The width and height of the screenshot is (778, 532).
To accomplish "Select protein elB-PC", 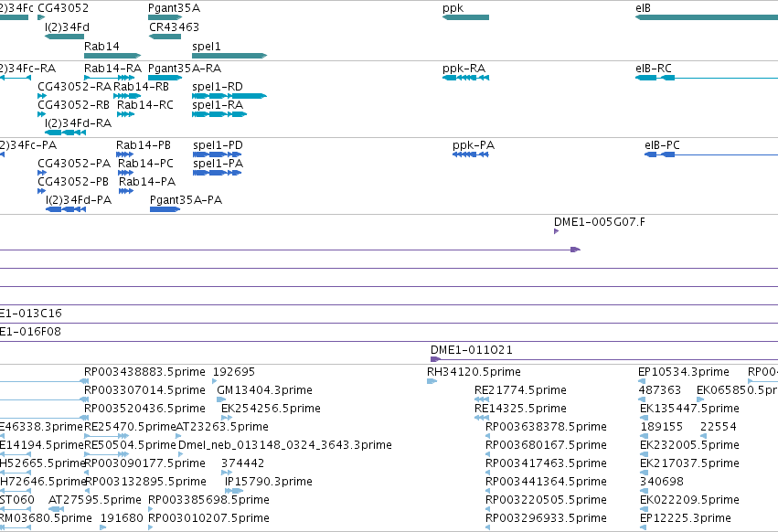I will pos(711,154).
